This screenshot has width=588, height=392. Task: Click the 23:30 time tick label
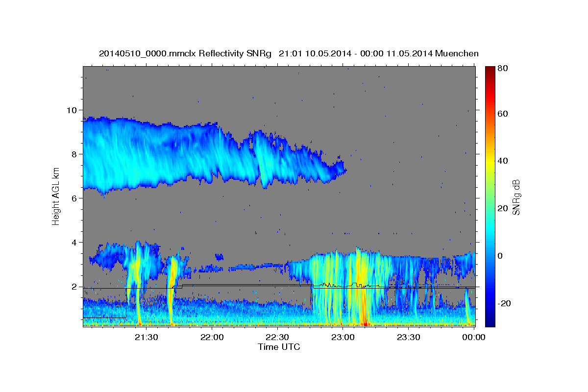pyautogui.click(x=408, y=337)
